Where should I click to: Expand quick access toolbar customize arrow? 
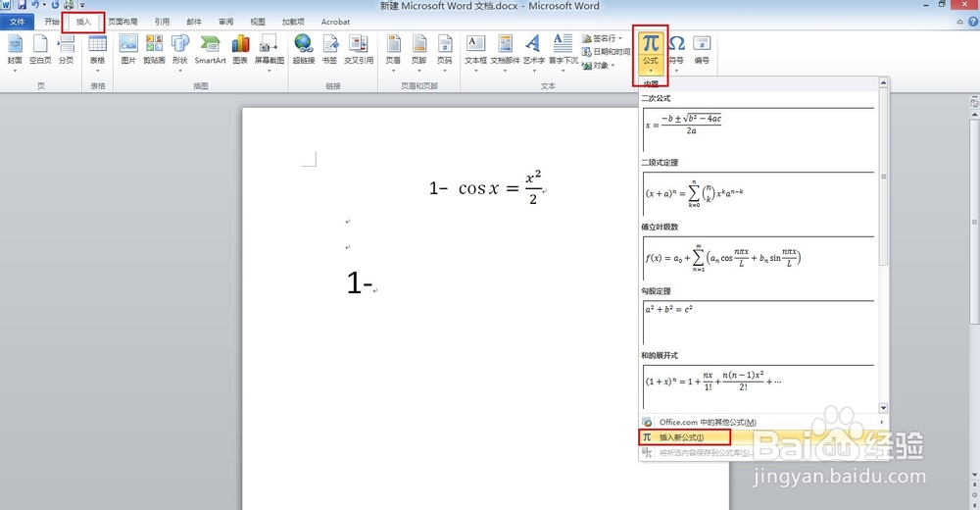tap(82, 5)
